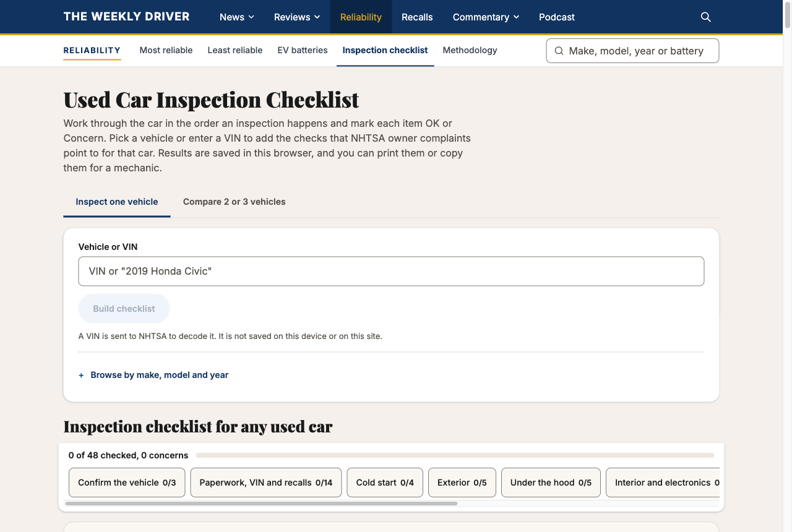Jump to Confirm the vehicle section
The height and width of the screenshot is (532, 792).
127,483
